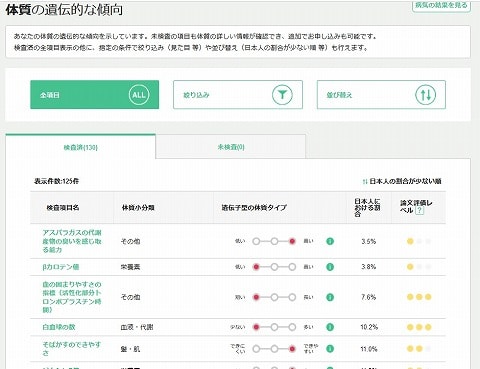
Task: Click the 検査項目名 column header
Action: 63,207
